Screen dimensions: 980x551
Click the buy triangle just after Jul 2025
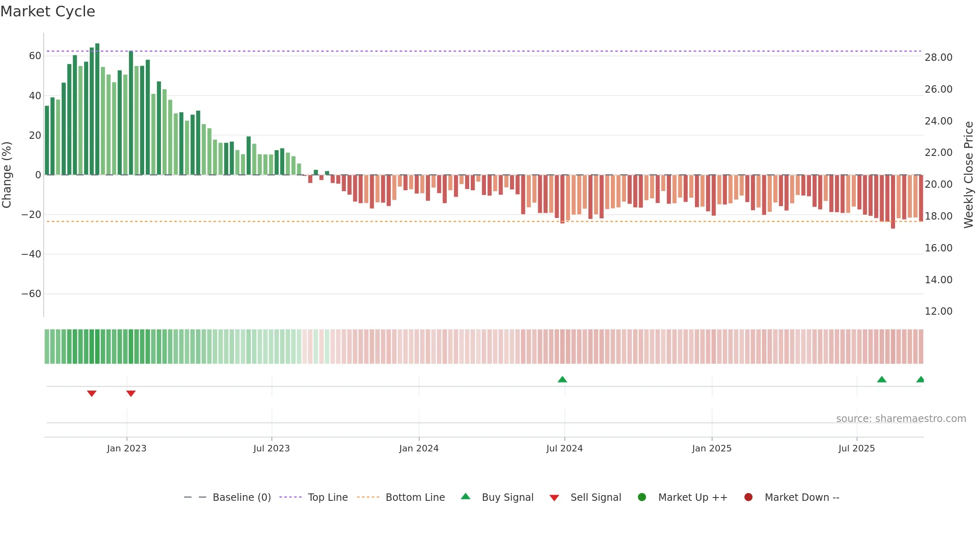pyautogui.click(x=882, y=379)
